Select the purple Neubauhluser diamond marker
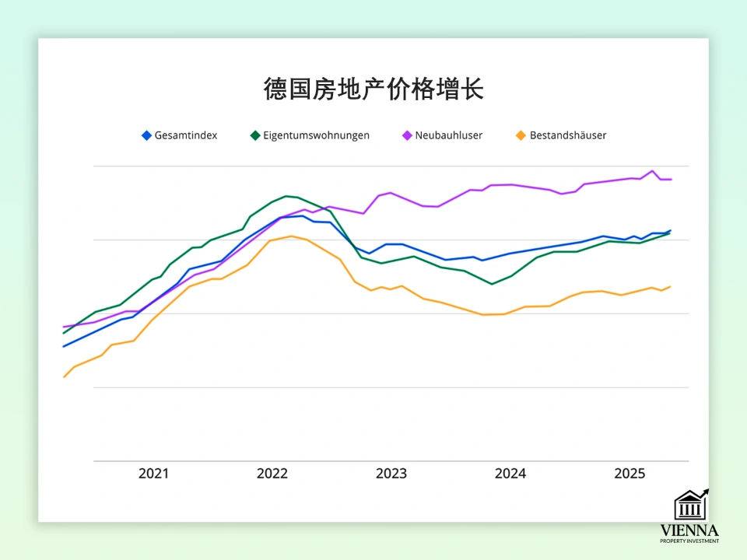 405,135
